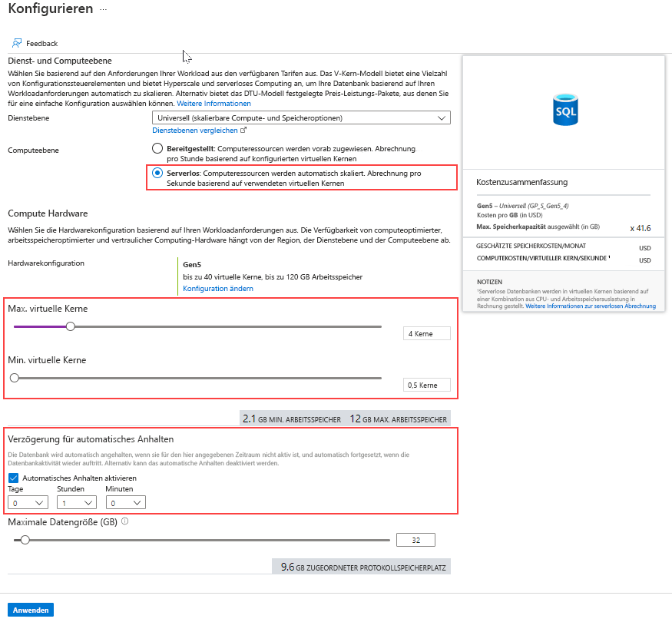The image size is (672, 622).
Task: Click the 'Gen5 – Universell (GP_S_Gen5_4)' text
Action: (523, 206)
